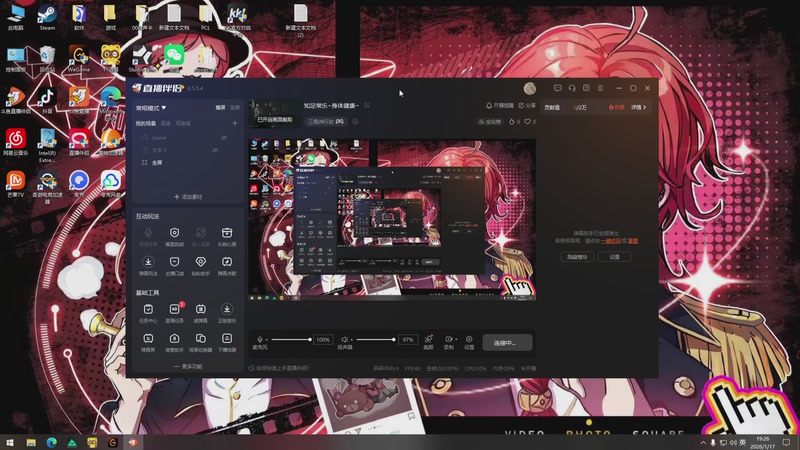Toggle visibility of the 文本 1 source
Screen dimensions: 800x450
point(215,150)
